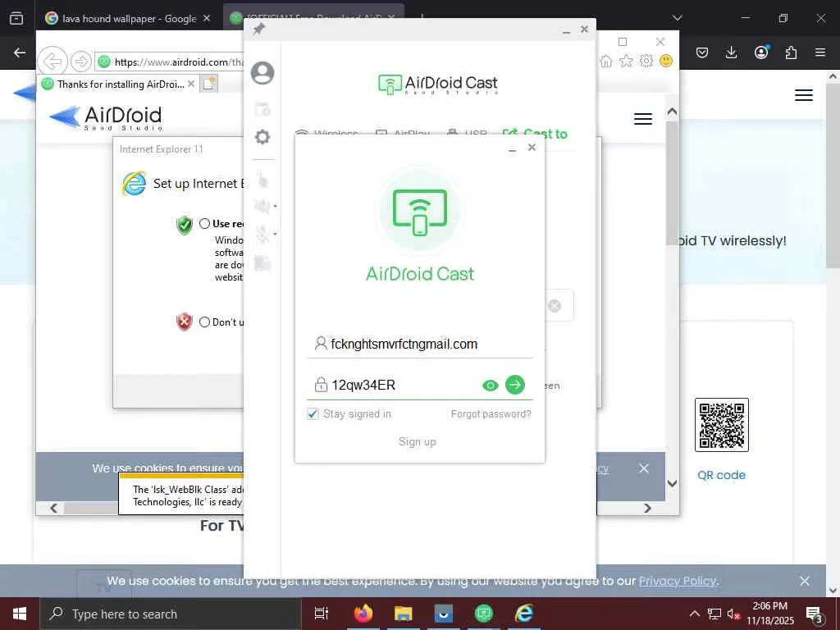840x630 pixels.
Task: Open the taskbar clock and date
Action: point(770,614)
